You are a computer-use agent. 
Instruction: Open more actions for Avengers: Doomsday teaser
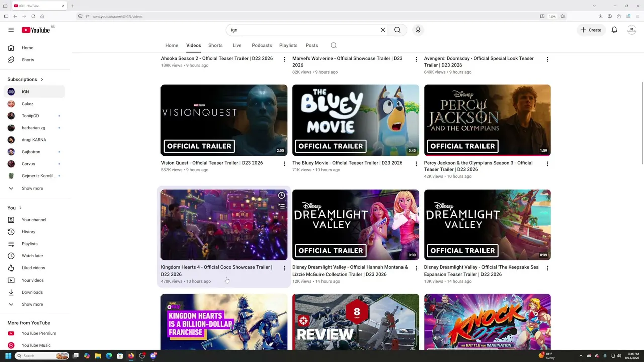coord(548,59)
